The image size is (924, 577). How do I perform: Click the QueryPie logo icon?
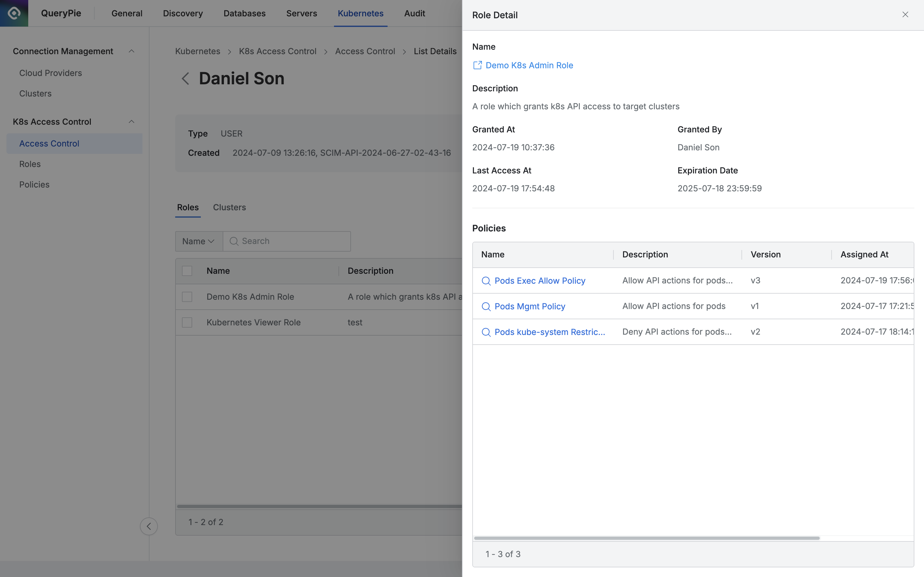click(14, 13)
